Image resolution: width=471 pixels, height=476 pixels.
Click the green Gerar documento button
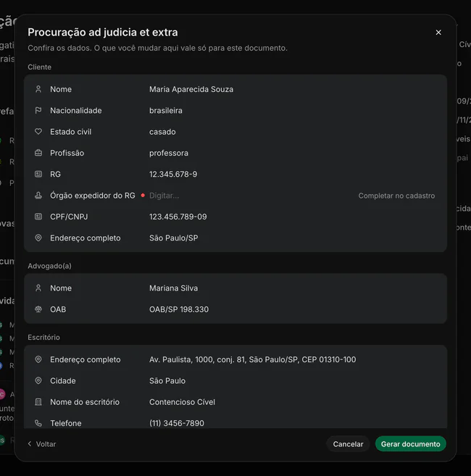(x=411, y=444)
